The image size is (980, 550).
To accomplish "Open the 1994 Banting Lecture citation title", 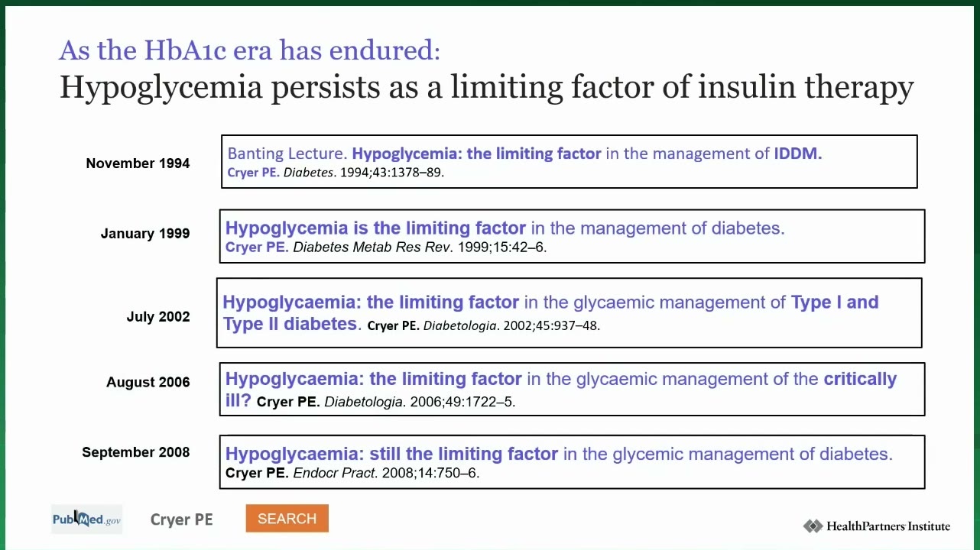I will (x=524, y=154).
